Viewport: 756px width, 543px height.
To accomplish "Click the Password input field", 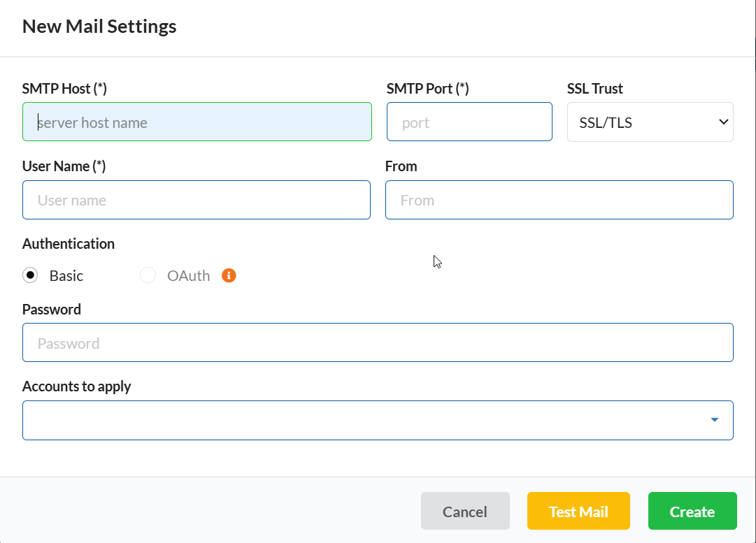I will tap(378, 342).
